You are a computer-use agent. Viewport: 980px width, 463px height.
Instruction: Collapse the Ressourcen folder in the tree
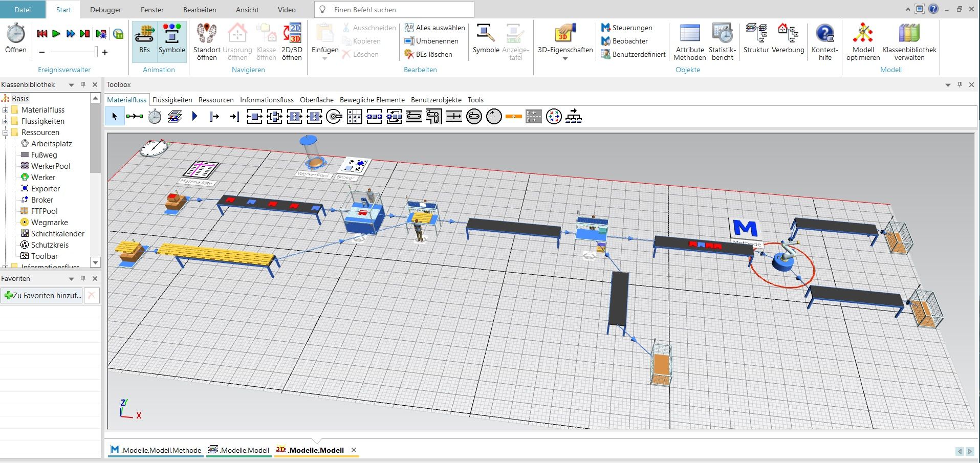click(6, 133)
